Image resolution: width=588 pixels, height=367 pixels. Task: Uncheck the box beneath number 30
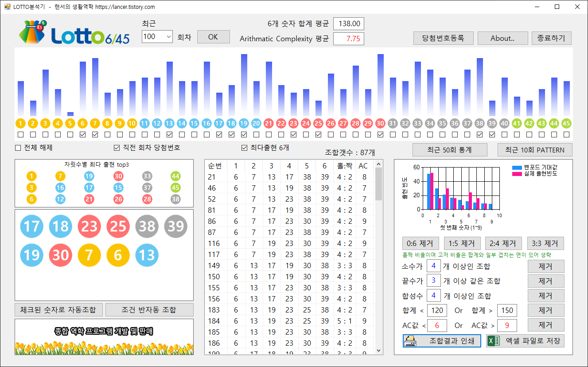[380, 134]
